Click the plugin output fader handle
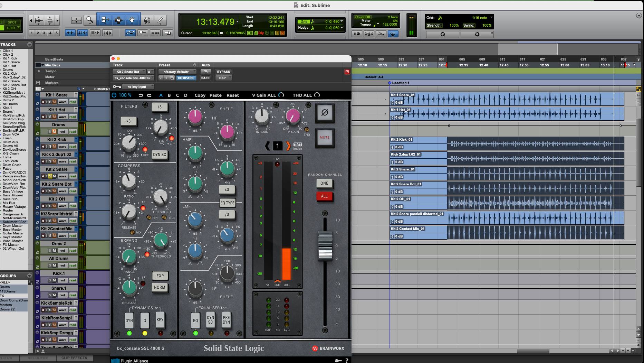The width and height of the screenshot is (644, 363). (x=325, y=246)
